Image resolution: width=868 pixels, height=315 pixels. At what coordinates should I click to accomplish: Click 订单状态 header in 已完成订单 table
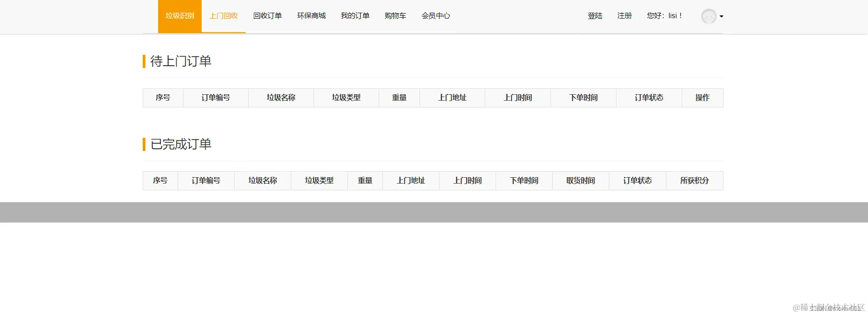coord(637,181)
